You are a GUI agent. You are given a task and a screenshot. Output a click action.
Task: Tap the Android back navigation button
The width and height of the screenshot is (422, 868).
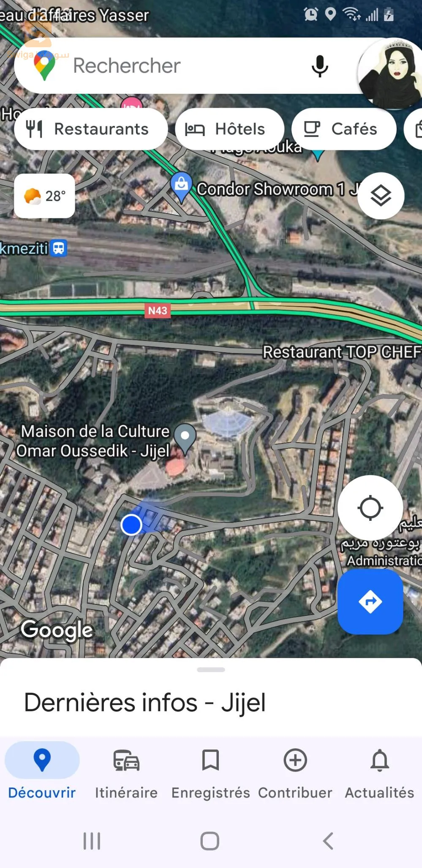coord(328,841)
